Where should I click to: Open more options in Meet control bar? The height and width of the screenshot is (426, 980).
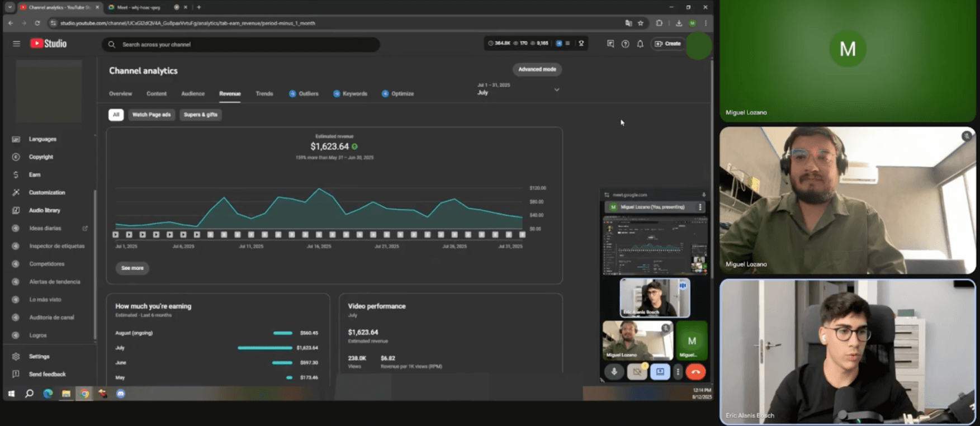click(678, 372)
